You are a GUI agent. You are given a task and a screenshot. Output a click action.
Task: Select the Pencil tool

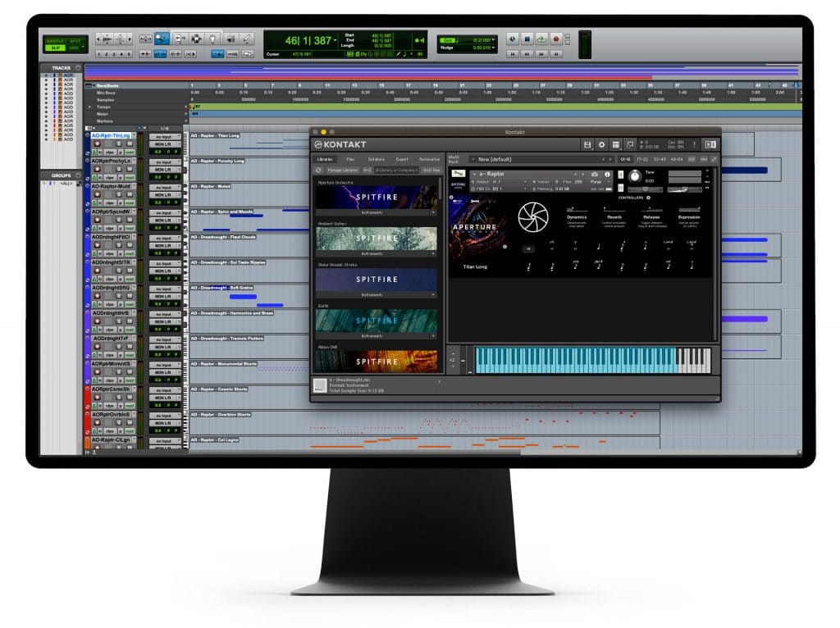tap(246, 39)
